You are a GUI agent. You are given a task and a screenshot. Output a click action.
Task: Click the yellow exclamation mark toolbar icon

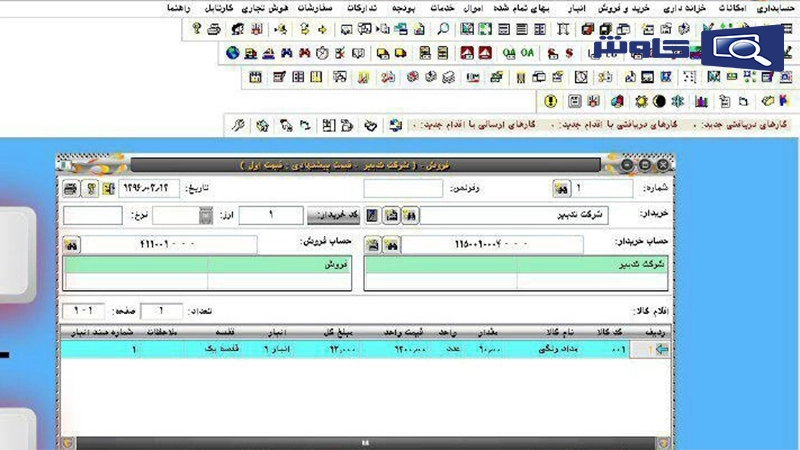pos(551,101)
